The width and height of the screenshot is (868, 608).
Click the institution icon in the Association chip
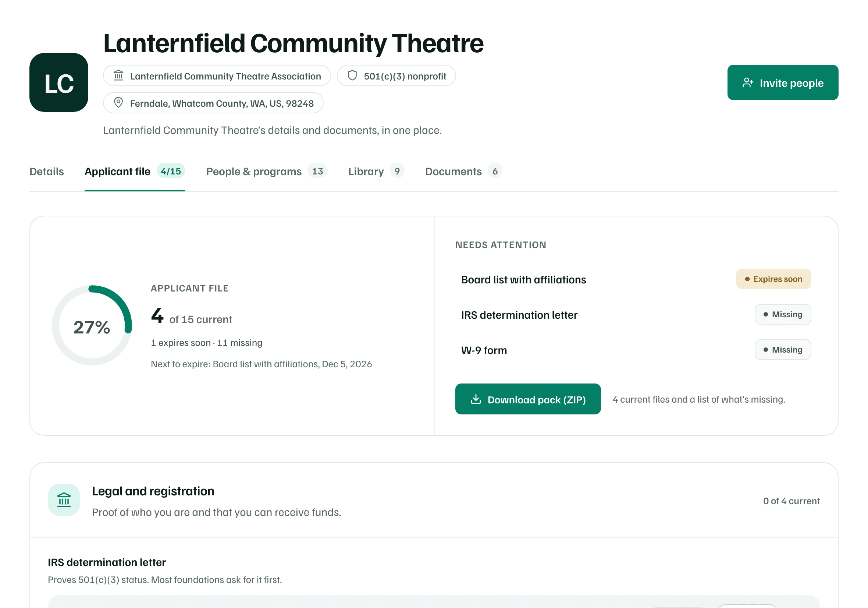click(118, 76)
